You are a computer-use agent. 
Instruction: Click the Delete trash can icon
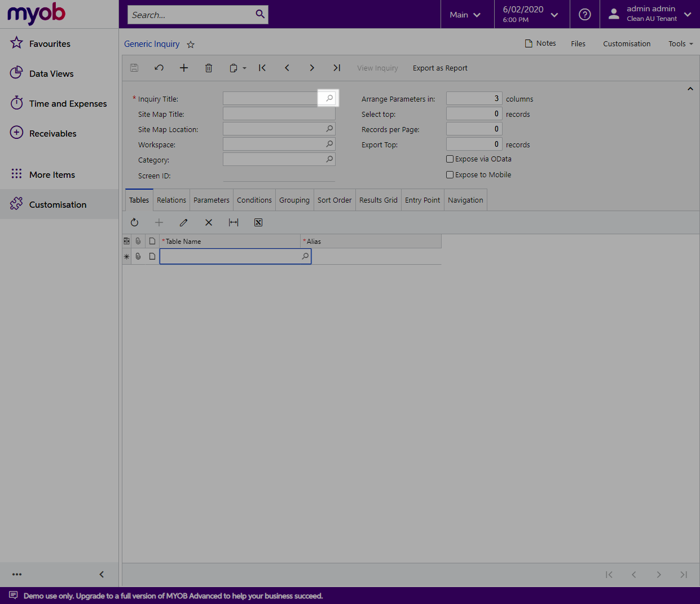coord(209,68)
